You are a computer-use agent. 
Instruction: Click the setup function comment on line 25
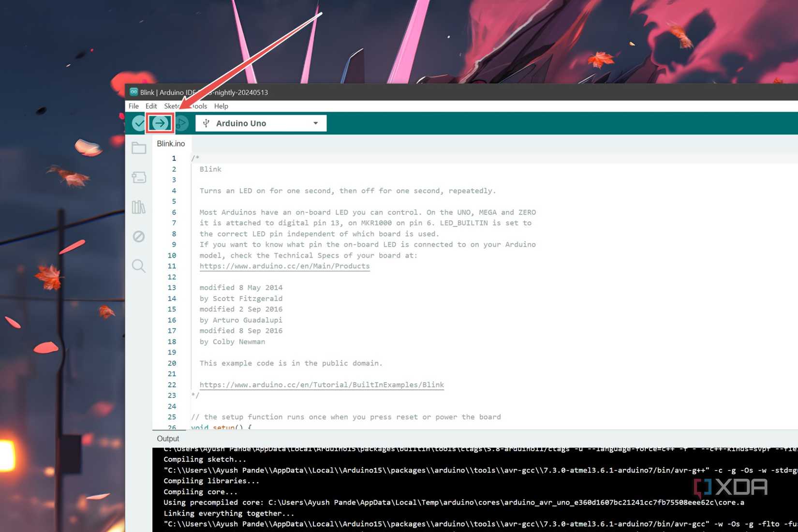point(346,417)
